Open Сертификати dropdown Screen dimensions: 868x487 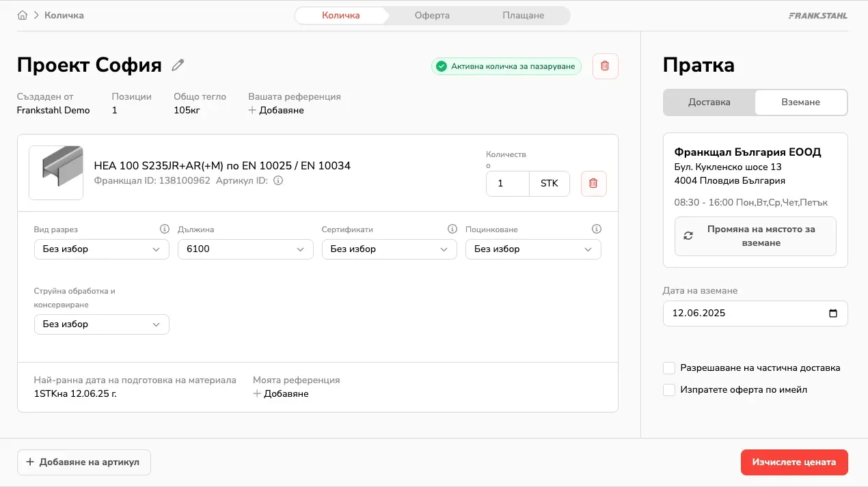[x=390, y=249]
